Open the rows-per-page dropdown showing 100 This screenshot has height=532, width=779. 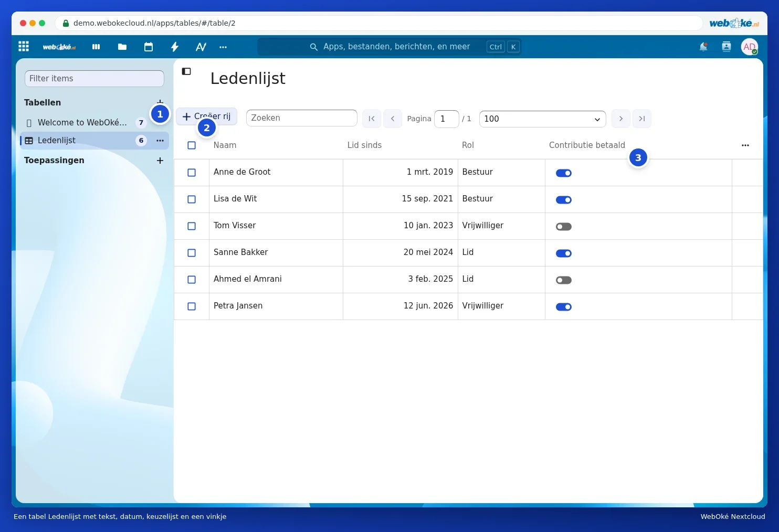pos(543,119)
